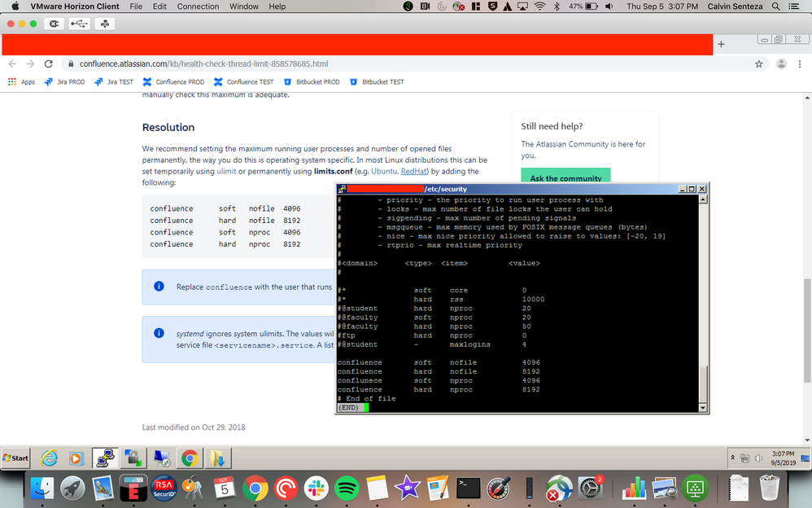Open Chrome from the Windows taskbar
Image resolution: width=812 pixels, height=508 pixels.
190,458
